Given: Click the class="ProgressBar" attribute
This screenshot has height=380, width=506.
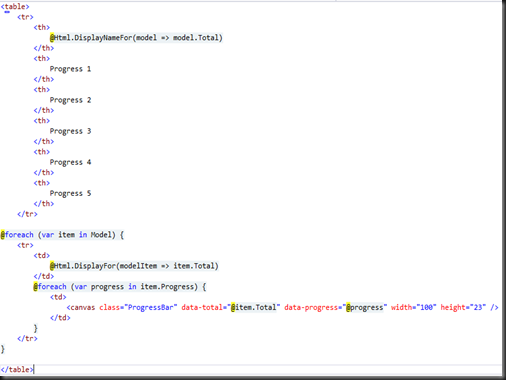Looking at the screenshot, I should pos(138,307).
